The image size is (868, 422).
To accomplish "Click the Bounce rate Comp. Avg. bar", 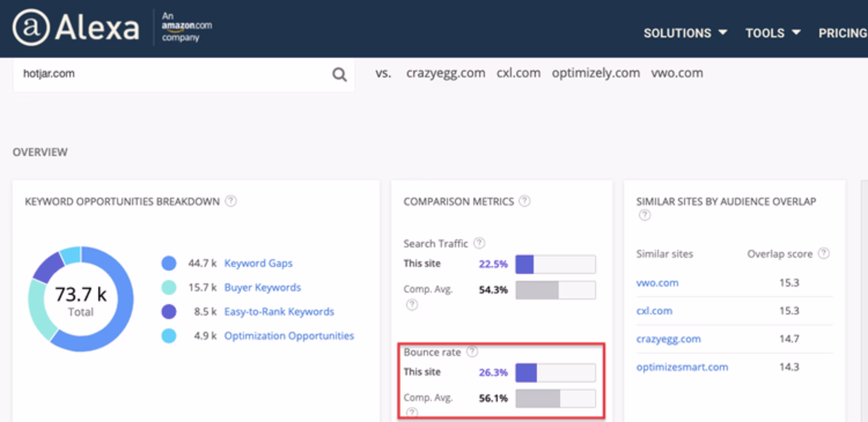I will tap(556, 399).
